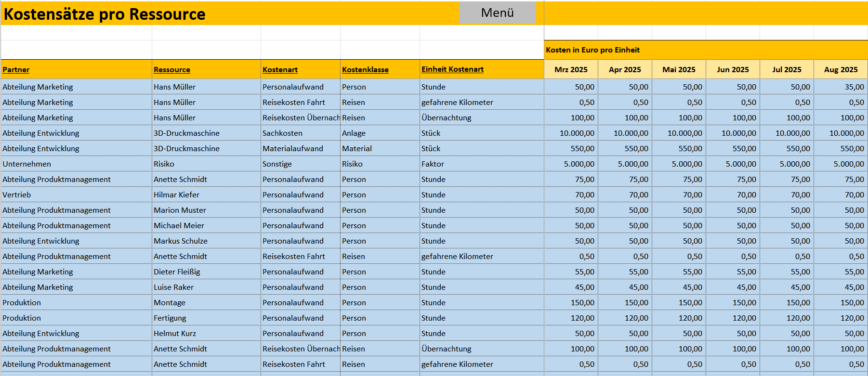Viewport: 868px width, 376px height.
Task: Select the Materialaufwand Kostenart cell
Action: coord(301,148)
